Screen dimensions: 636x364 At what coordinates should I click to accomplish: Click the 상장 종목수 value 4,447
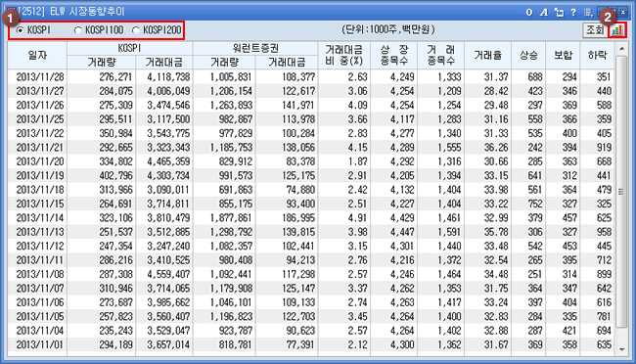[402, 232]
